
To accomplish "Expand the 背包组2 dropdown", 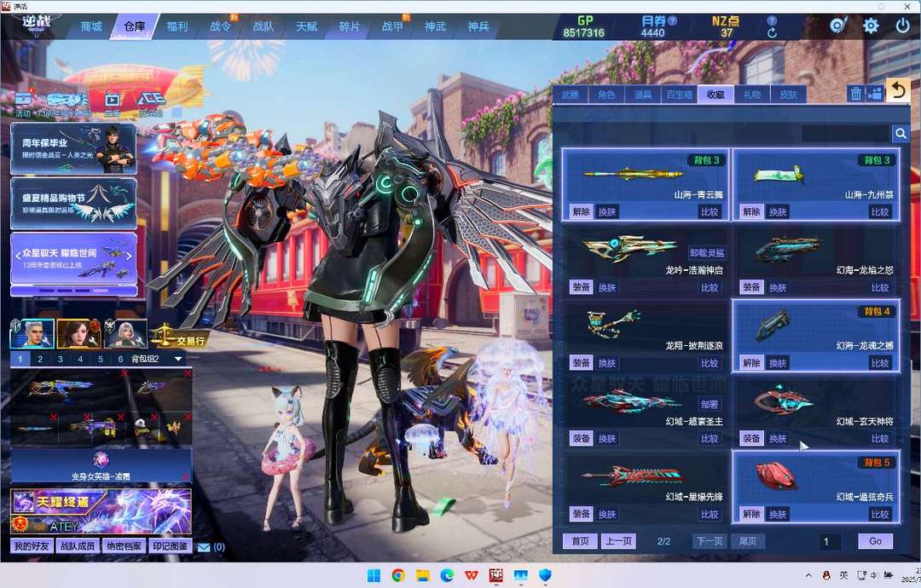I will pos(178,359).
